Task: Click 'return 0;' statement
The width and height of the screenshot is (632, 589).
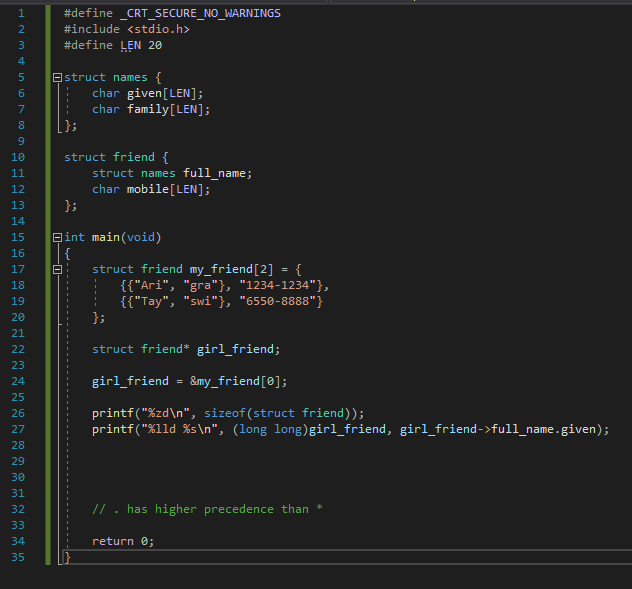Action: click(123, 541)
